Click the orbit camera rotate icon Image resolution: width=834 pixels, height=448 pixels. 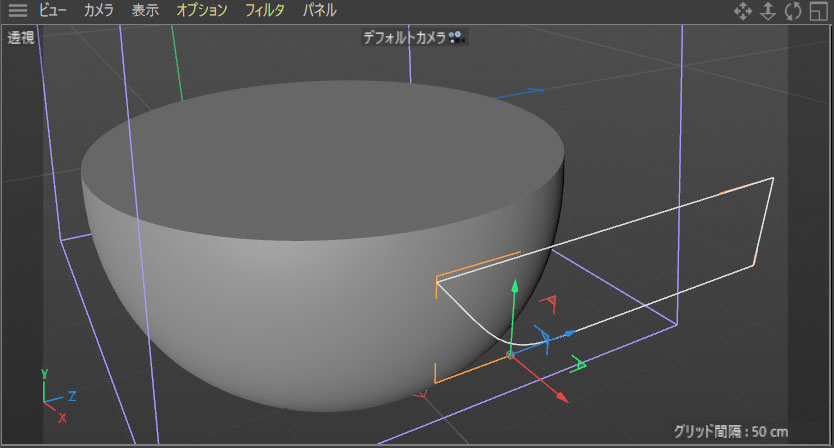pyautogui.click(x=793, y=11)
